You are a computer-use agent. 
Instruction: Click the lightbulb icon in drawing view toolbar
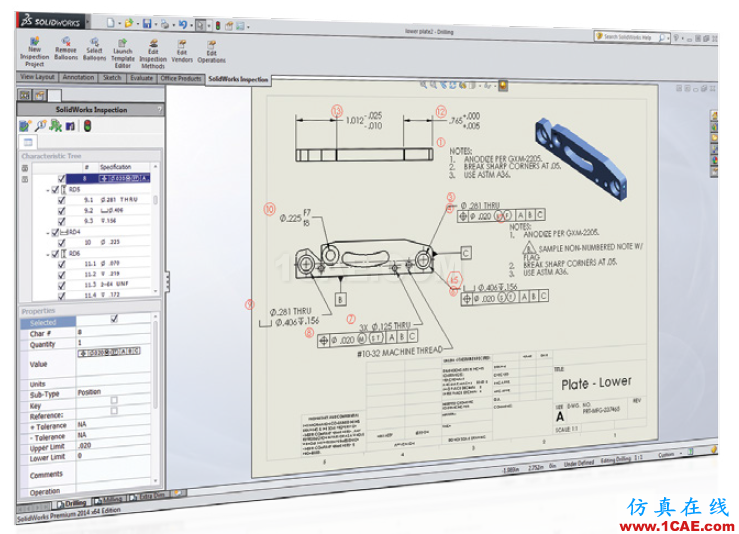coord(503,86)
